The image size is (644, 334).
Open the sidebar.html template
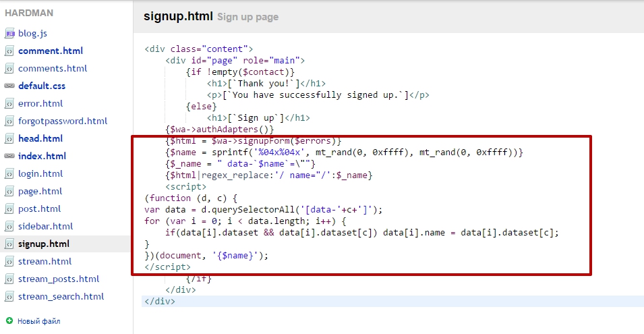pyautogui.click(x=45, y=226)
